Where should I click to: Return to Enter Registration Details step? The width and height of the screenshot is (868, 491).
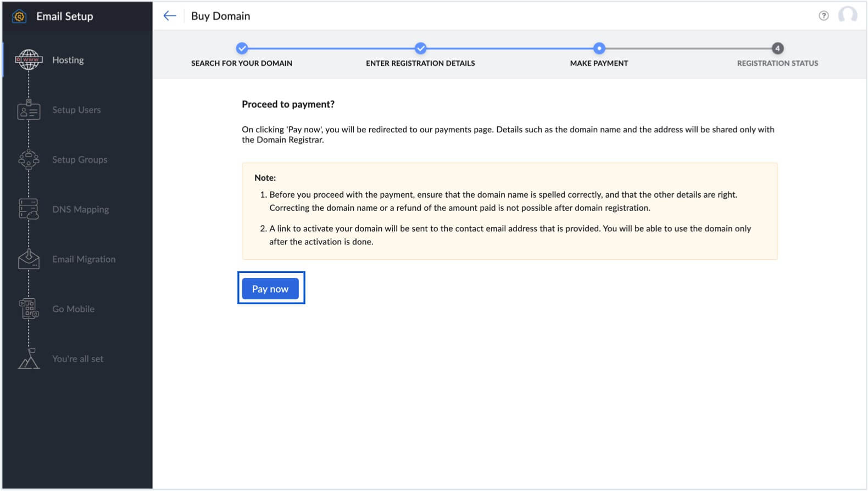coord(420,48)
